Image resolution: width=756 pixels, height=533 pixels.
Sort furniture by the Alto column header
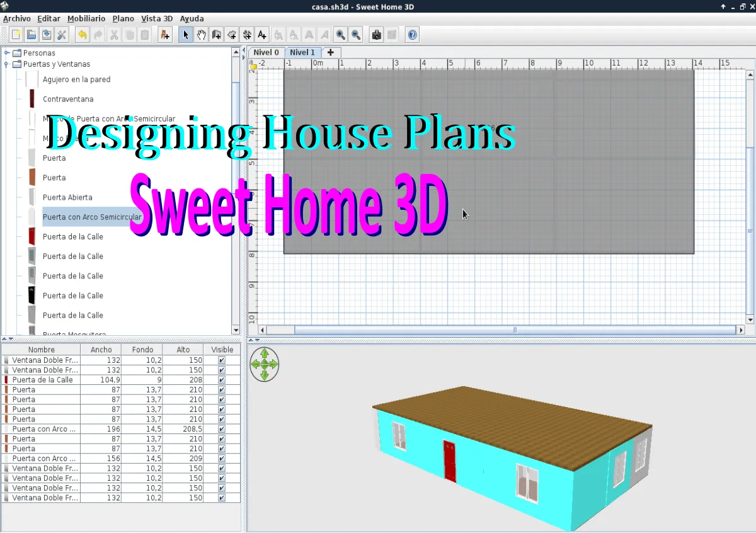[183, 350]
